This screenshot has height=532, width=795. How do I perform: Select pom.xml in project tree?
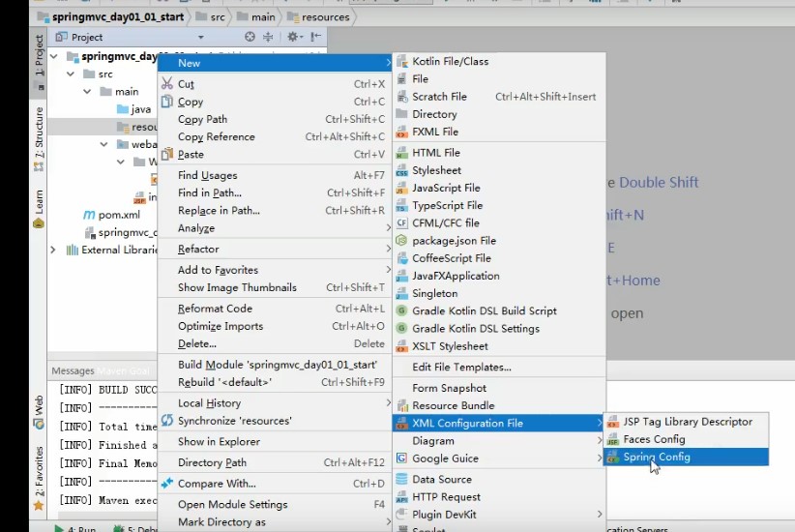tap(112, 215)
